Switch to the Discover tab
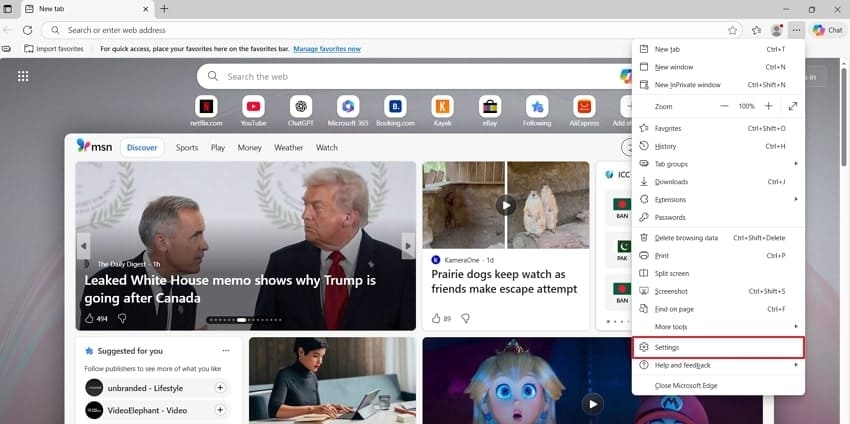 click(x=142, y=147)
